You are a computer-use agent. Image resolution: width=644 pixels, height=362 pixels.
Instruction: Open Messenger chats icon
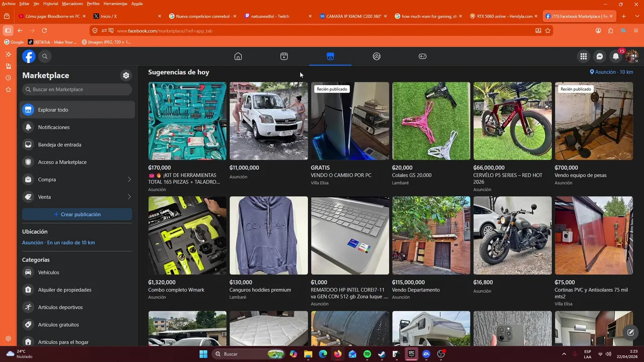(x=600, y=56)
